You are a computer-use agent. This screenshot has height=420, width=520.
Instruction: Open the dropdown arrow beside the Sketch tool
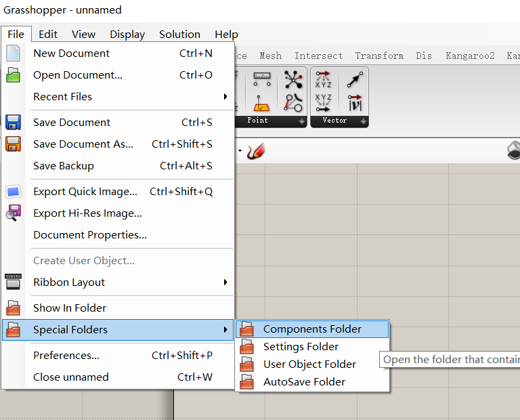coord(240,151)
